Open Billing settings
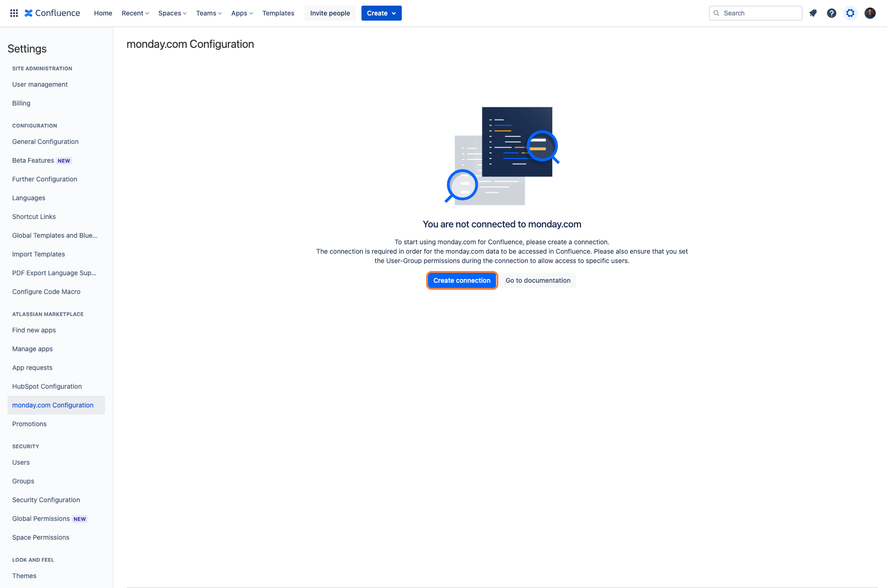 tap(56, 103)
